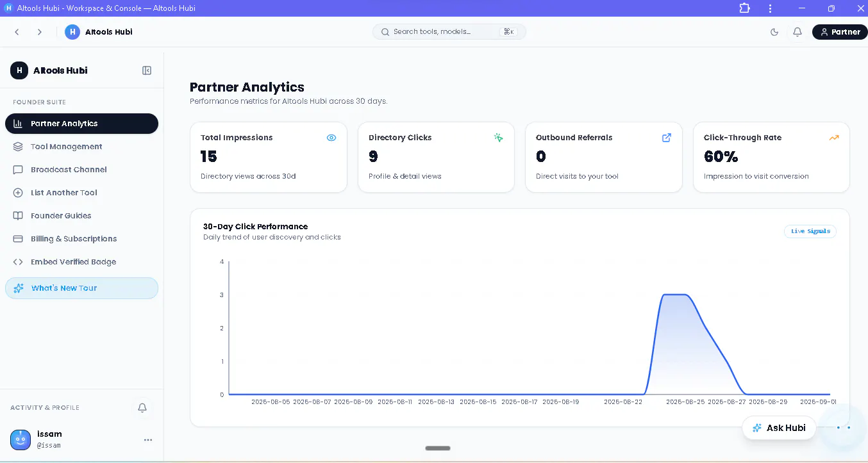Click the issam robot avatar

coord(21,439)
